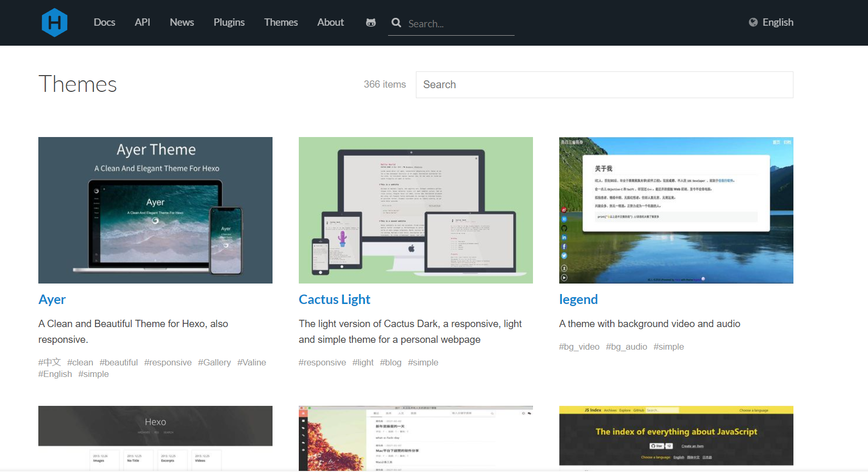Image resolution: width=868 pixels, height=472 pixels.
Task: Filter by the #light tag
Action: pos(363,362)
